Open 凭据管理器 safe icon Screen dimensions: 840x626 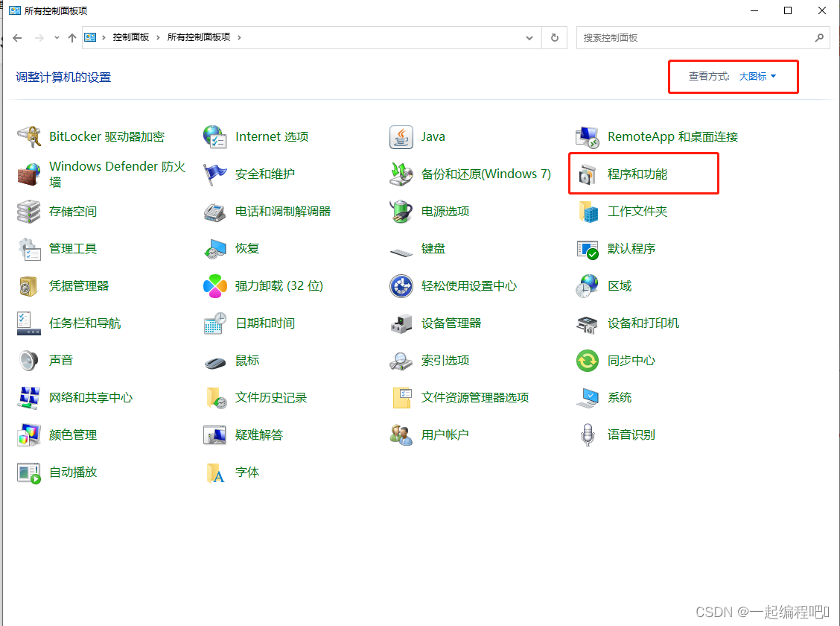[29, 285]
